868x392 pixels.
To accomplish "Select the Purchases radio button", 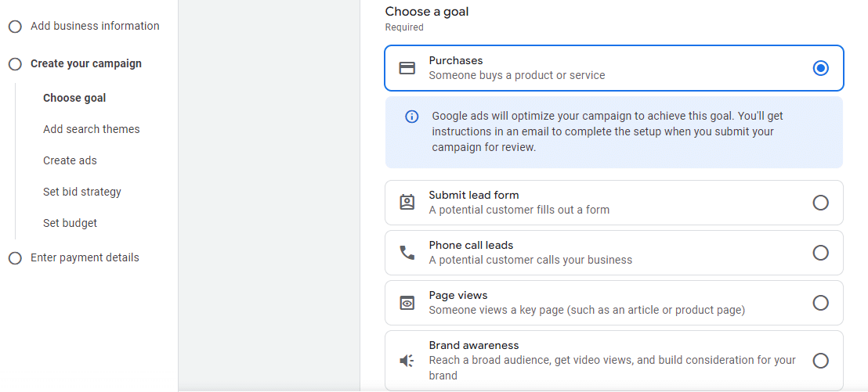I will (820, 68).
